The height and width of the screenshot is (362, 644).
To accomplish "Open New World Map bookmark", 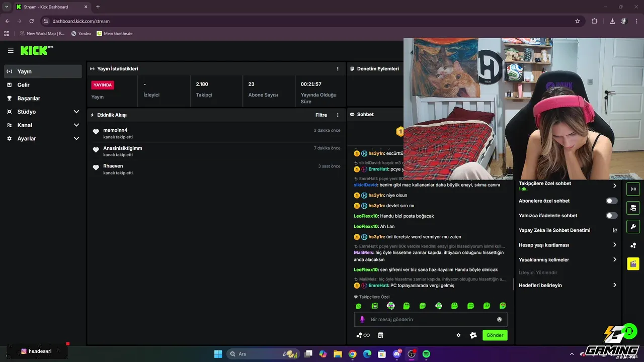I will pyautogui.click(x=42, y=34).
